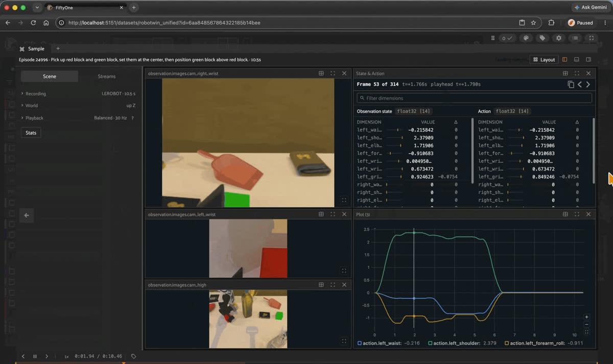Add a new panel tab with plus
The height and width of the screenshot is (364, 613).
[x=58, y=48]
